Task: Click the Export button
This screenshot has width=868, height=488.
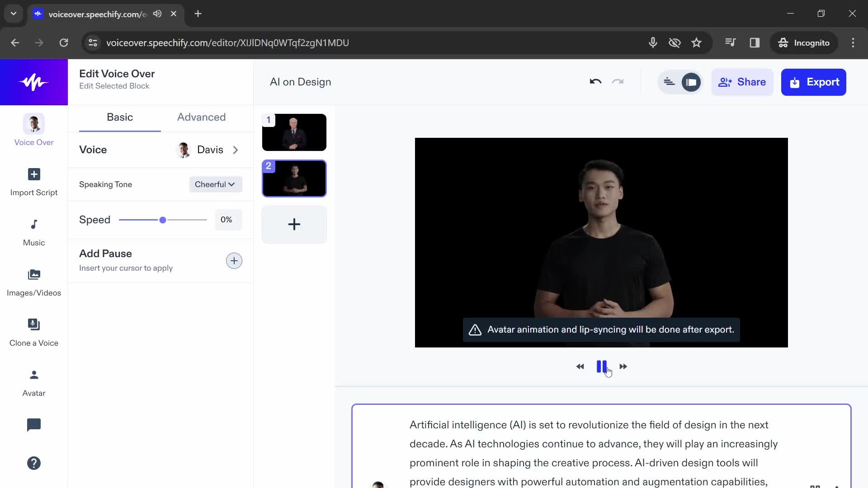Action: tap(814, 82)
